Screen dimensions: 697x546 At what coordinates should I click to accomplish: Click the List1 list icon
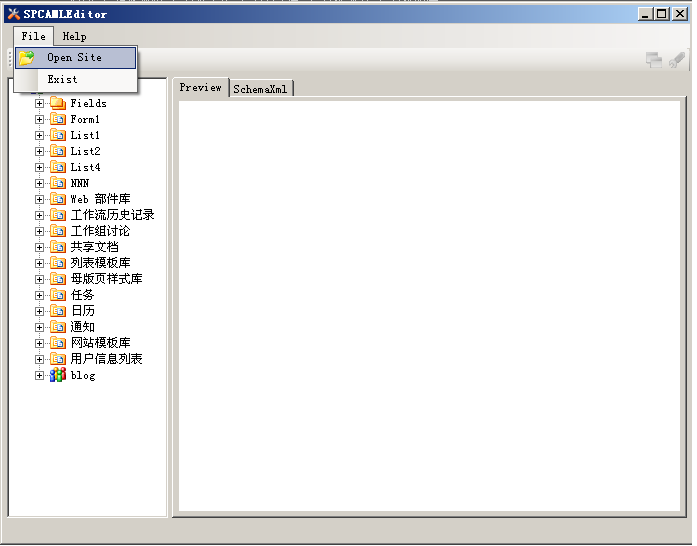pyautogui.click(x=58, y=135)
